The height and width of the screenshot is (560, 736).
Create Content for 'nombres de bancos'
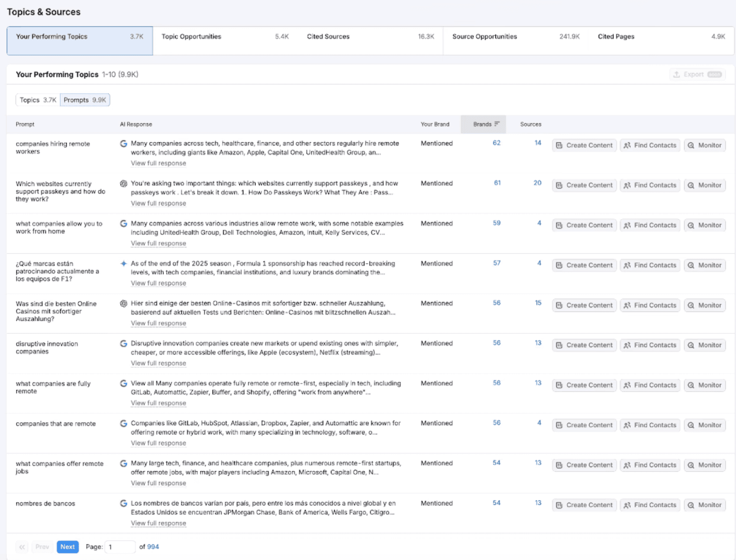tap(584, 505)
